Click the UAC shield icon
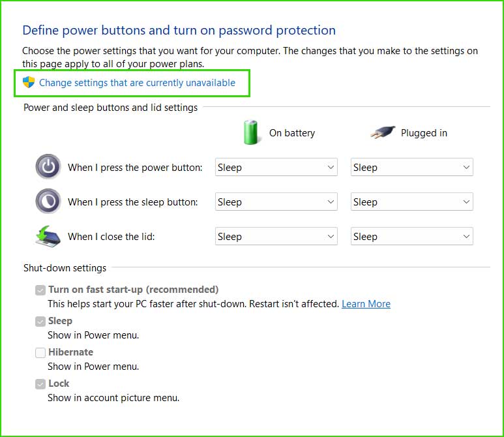Screen dimensions: 504x437 (x=29, y=82)
